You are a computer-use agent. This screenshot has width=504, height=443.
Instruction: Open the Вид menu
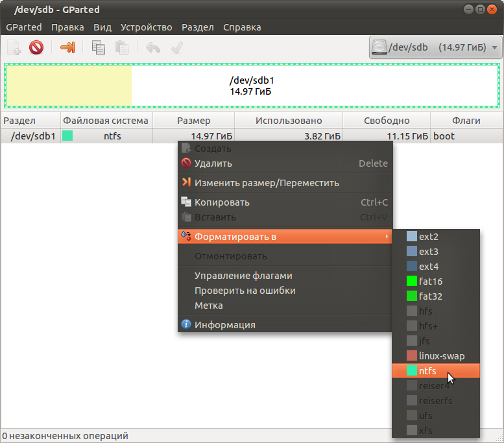click(102, 27)
